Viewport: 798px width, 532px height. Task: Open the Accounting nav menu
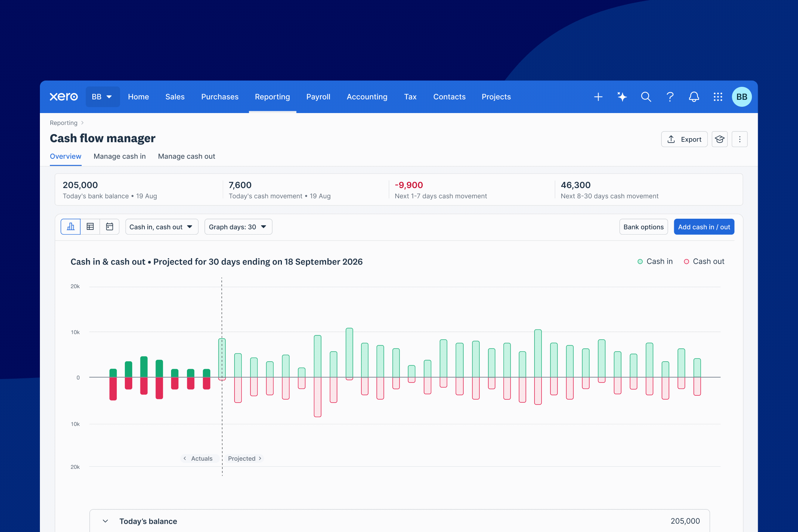coord(367,97)
